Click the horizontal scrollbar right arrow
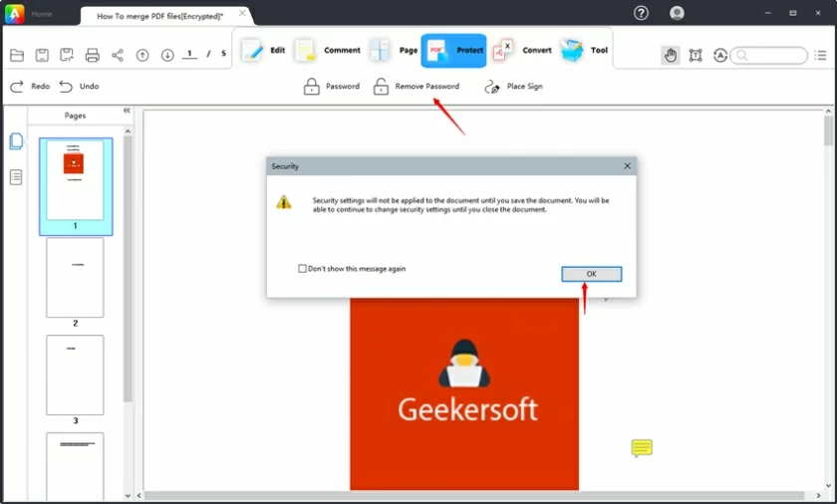Screen dimensions: 837x504 (x=818, y=495)
